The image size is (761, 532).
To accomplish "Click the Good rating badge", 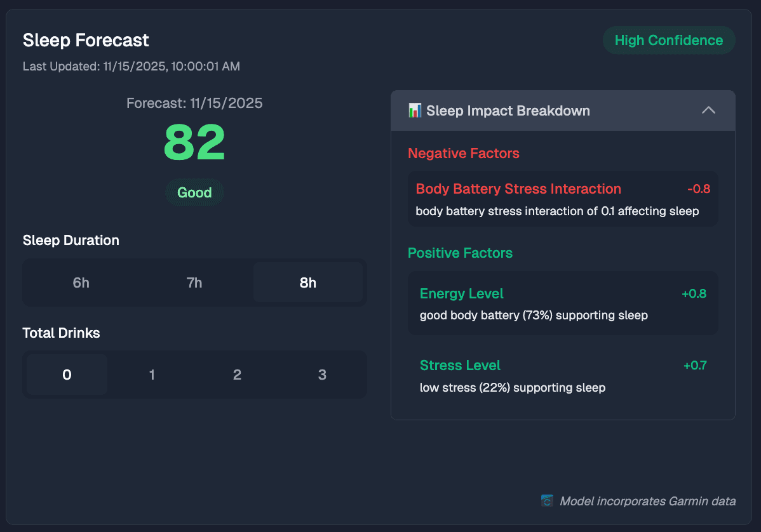I will click(194, 192).
